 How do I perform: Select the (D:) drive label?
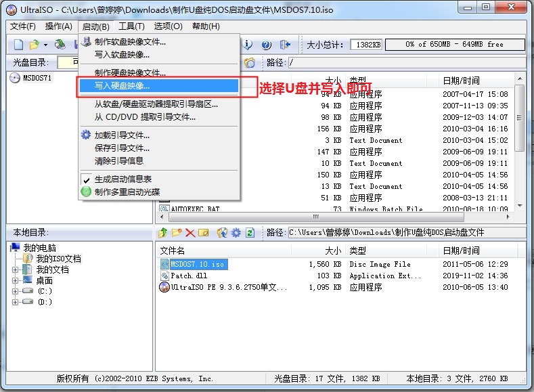tap(45, 302)
